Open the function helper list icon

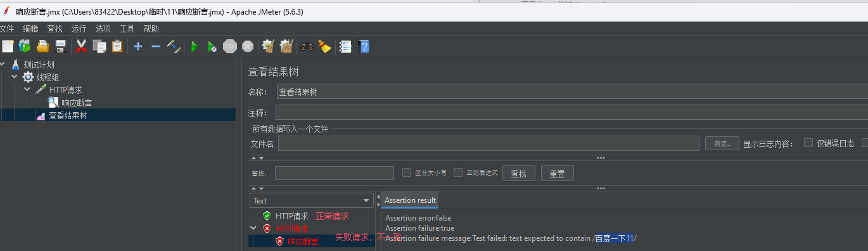345,46
